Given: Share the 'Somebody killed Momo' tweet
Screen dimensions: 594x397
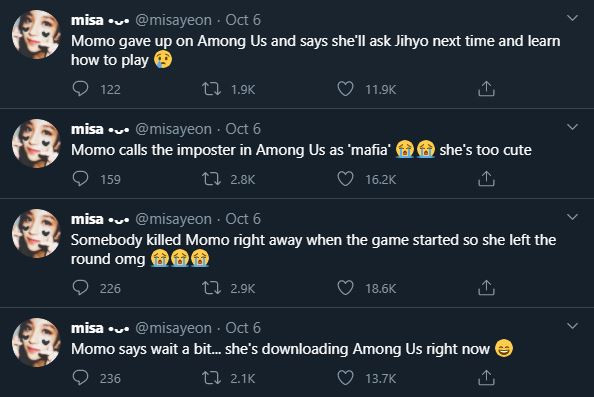Looking at the screenshot, I should click(x=486, y=288).
